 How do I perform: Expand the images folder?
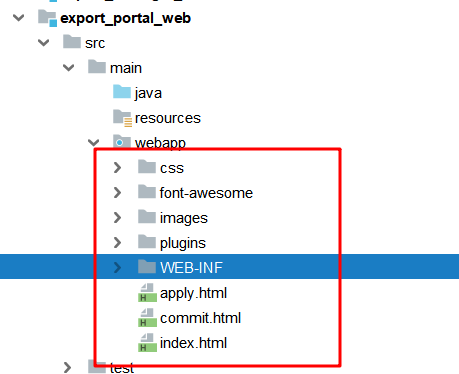(x=117, y=218)
